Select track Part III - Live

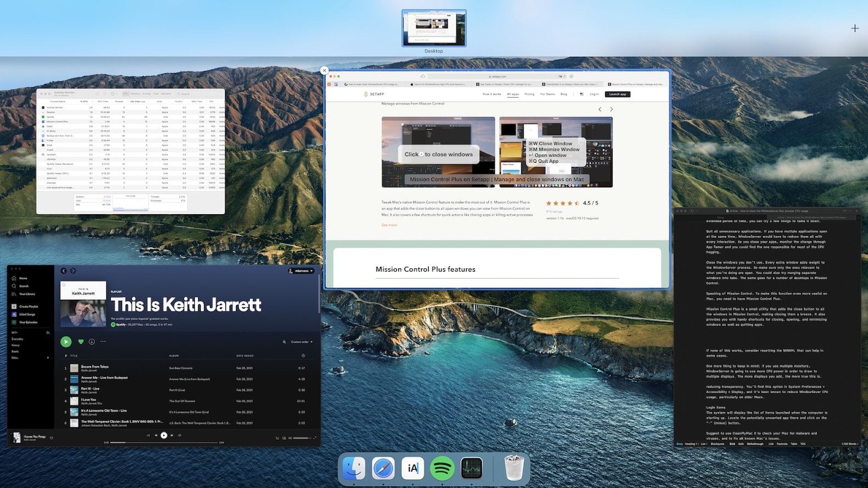pos(90,389)
